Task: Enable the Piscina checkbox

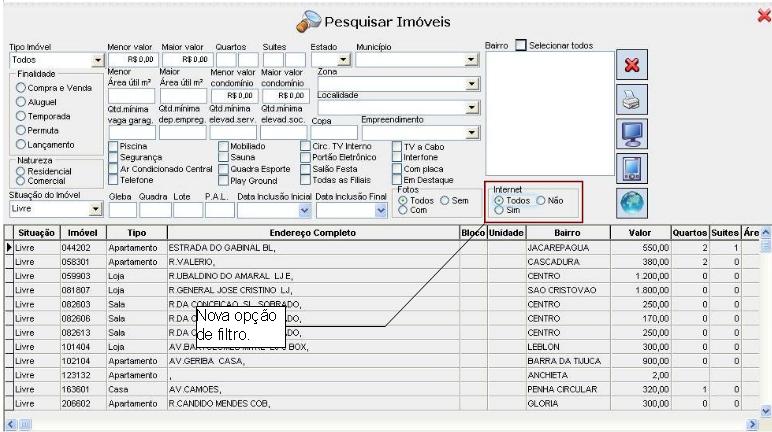Action: [113, 145]
